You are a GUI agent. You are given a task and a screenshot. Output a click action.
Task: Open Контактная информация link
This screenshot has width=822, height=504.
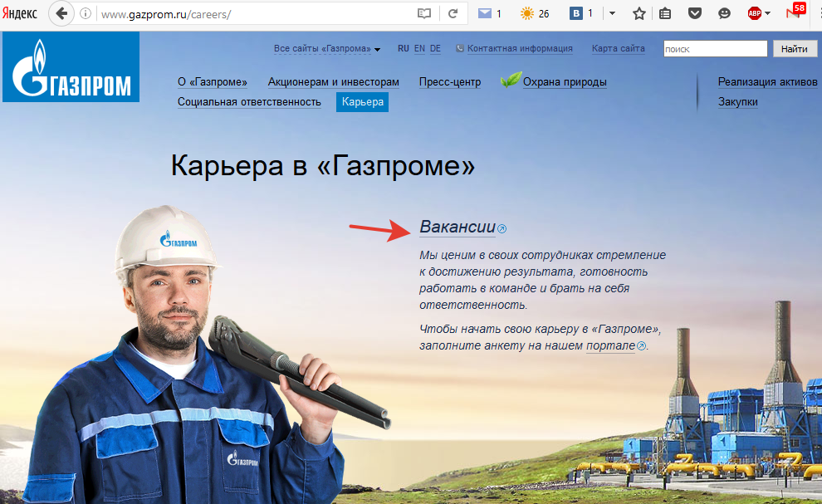[x=520, y=48]
